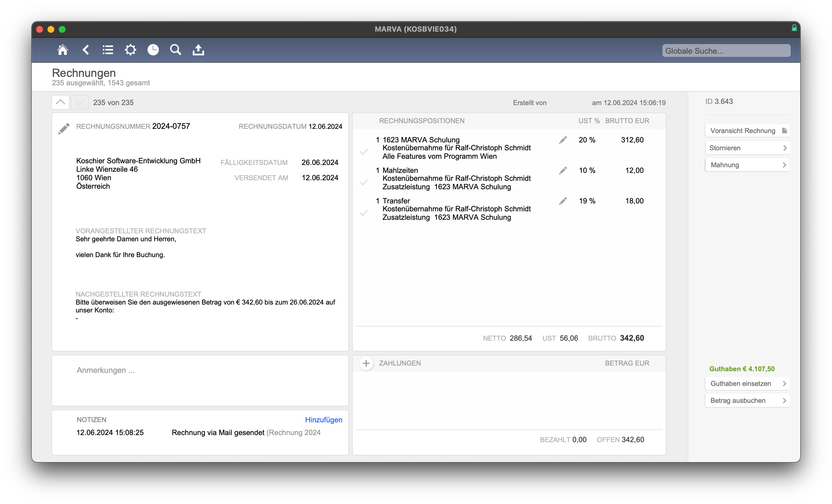Open Guthaben einsetzen option
Image resolution: width=832 pixels, height=504 pixels.
pos(747,383)
